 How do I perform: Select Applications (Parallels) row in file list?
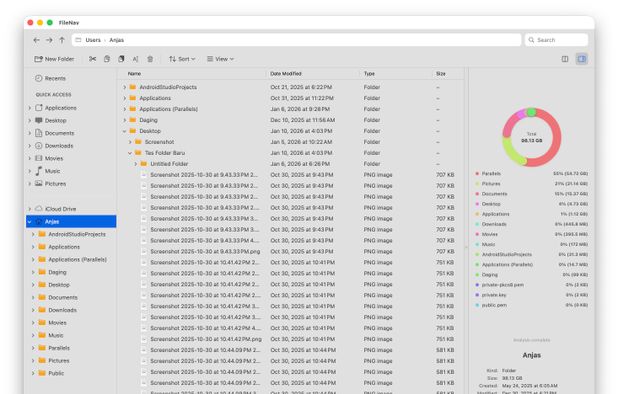click(291, 109)
